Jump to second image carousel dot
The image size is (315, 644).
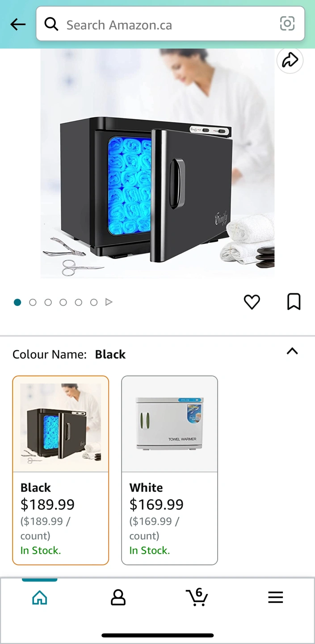point(33,302)
